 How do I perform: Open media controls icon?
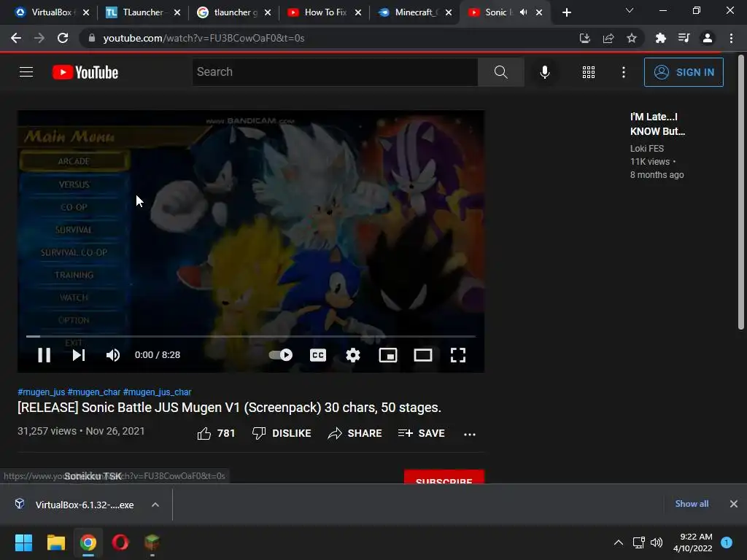click(684, 38)
